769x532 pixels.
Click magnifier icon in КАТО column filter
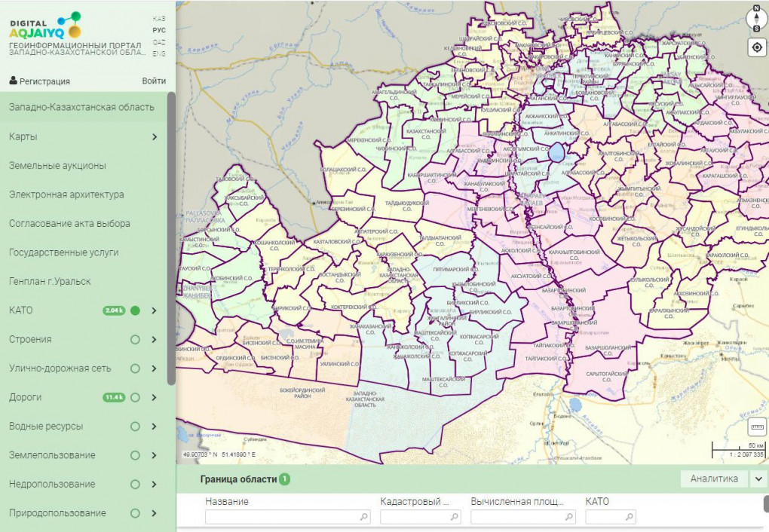[629, 517]
